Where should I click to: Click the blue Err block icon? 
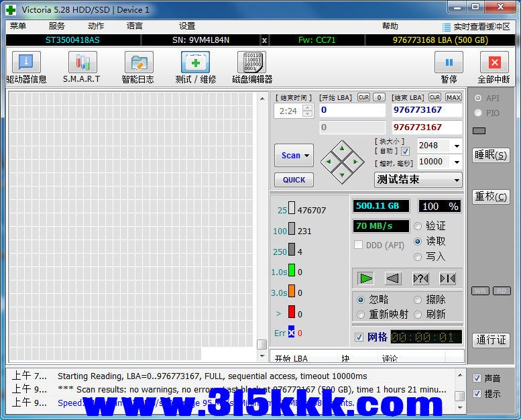click(292, 331)
